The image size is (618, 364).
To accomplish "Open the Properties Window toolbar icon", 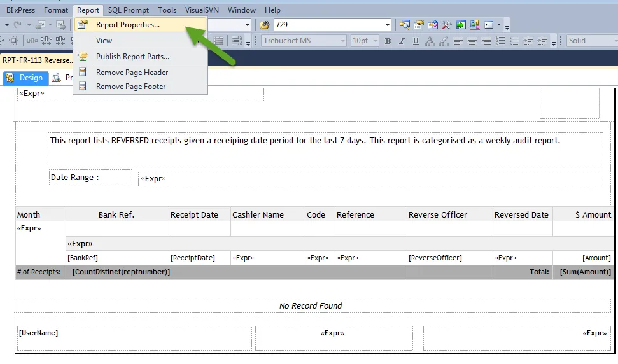I will pos(419,25).
